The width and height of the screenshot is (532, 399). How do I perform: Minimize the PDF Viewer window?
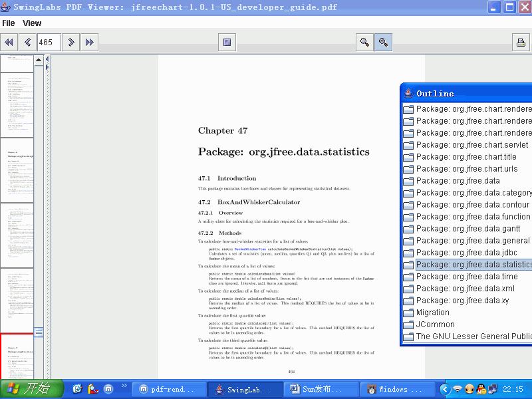493,7
